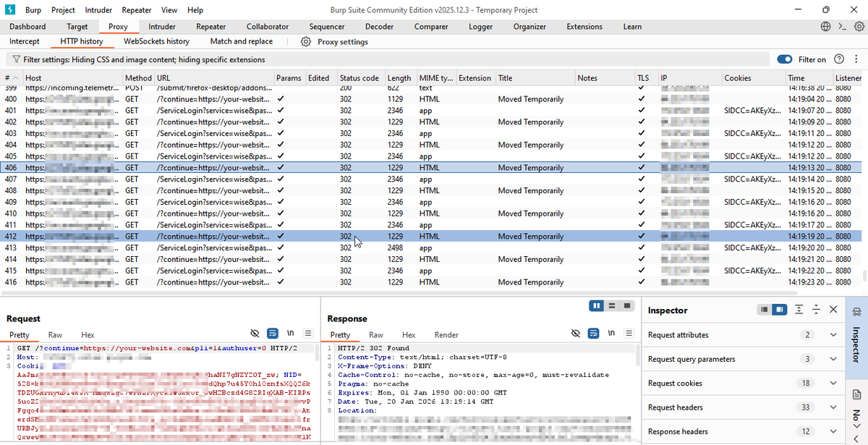The width and height of the screenshot is (868, 445).
Task: Open the Notes document icon in side strip
Action: [856, 394]
